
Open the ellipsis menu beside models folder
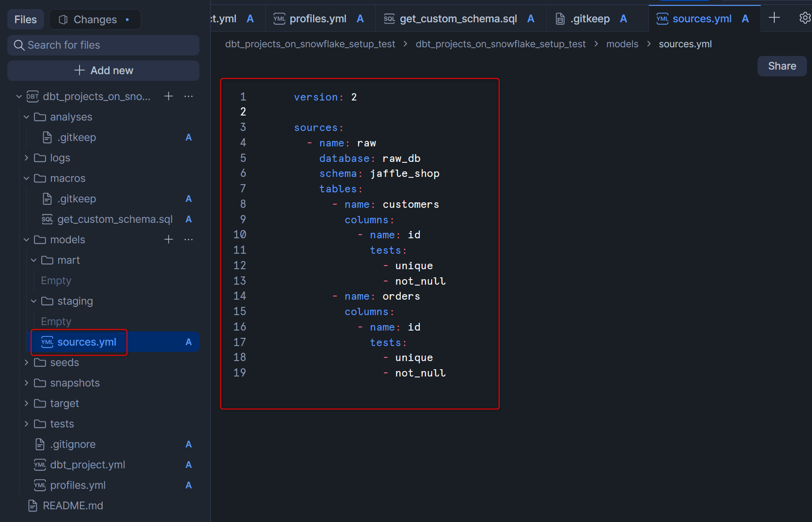(189, 240)
